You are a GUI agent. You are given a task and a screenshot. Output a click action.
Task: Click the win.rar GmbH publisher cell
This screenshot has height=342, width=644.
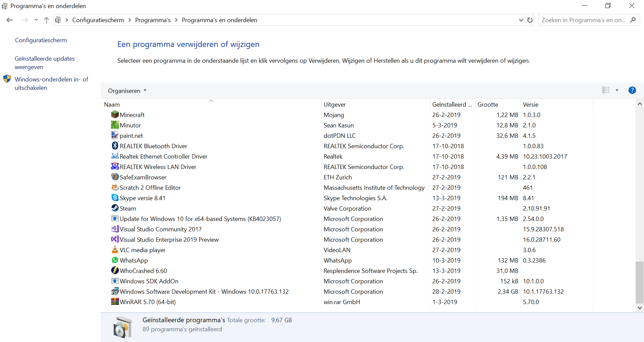pyautogui.click(x=342, y=302)
